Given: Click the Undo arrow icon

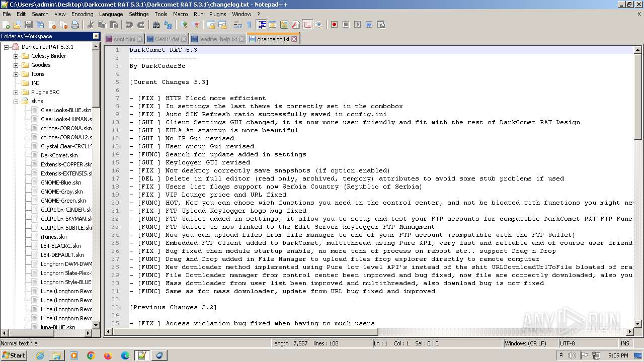Looking at the screenshot, I should [129, 25].
